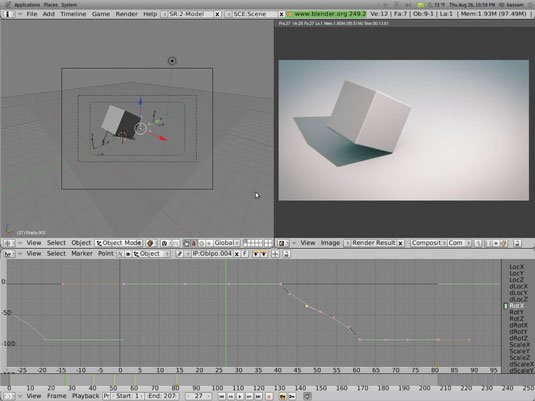Click the copy curves to buffer arrow icon

click(x=256, y=254)
